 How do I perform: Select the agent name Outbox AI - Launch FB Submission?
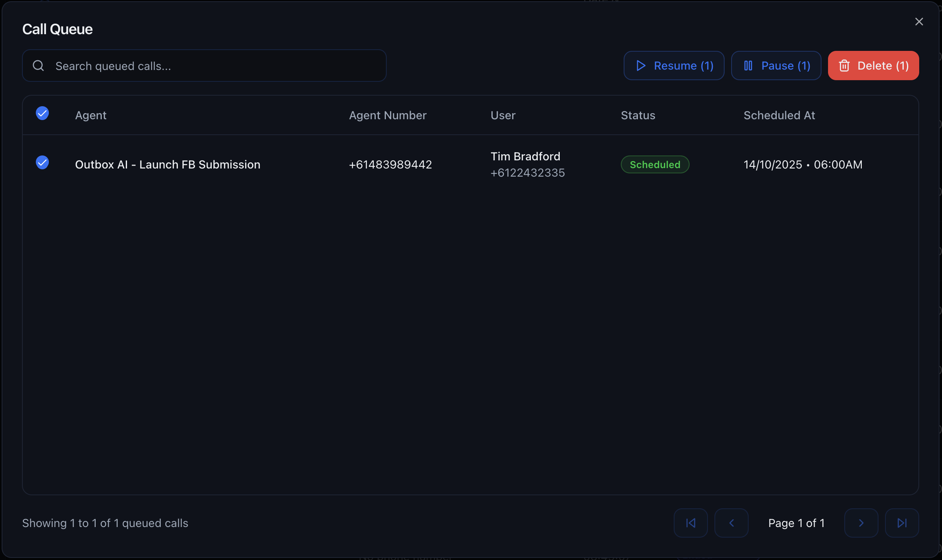[x=167, y=164]
